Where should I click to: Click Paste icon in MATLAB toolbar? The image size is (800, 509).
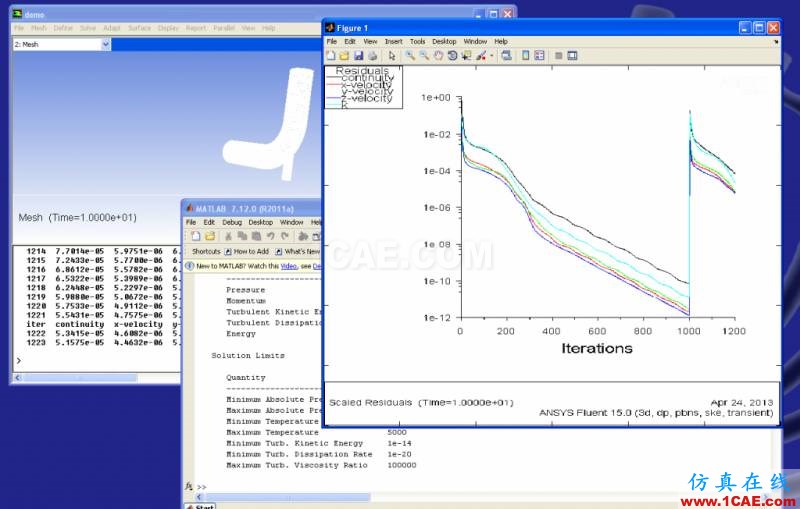click(256, 236)
